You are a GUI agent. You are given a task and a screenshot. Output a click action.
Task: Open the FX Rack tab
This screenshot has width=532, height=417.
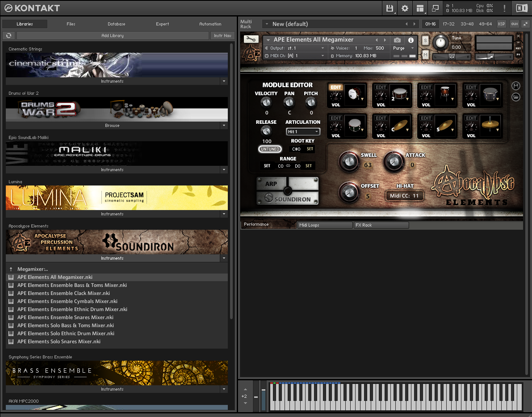(381, 225)
